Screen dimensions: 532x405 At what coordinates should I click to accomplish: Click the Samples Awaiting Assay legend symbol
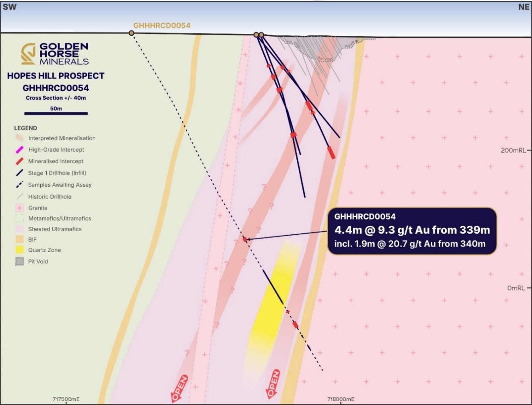tap(19, 185)
